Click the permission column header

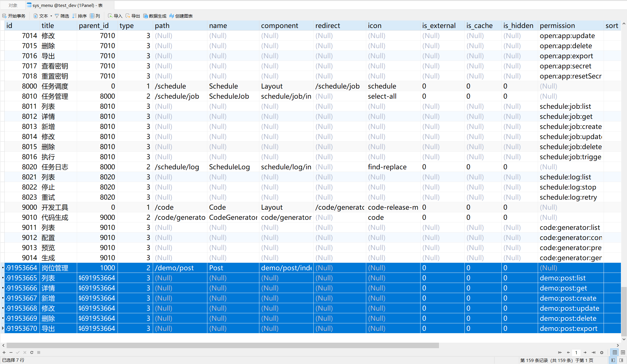571,26
